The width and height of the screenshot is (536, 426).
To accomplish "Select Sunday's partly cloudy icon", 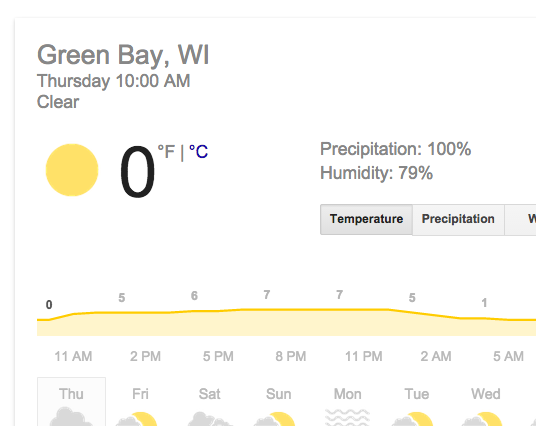I will [x=274, y=419].
